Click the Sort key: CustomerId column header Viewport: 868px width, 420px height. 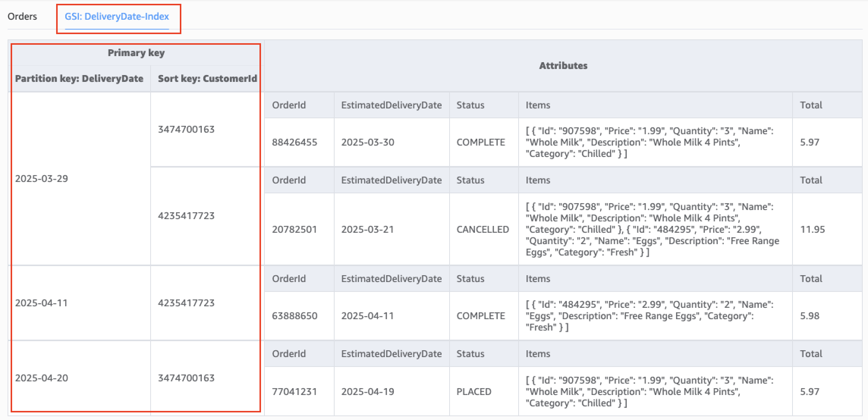[208, 78]
